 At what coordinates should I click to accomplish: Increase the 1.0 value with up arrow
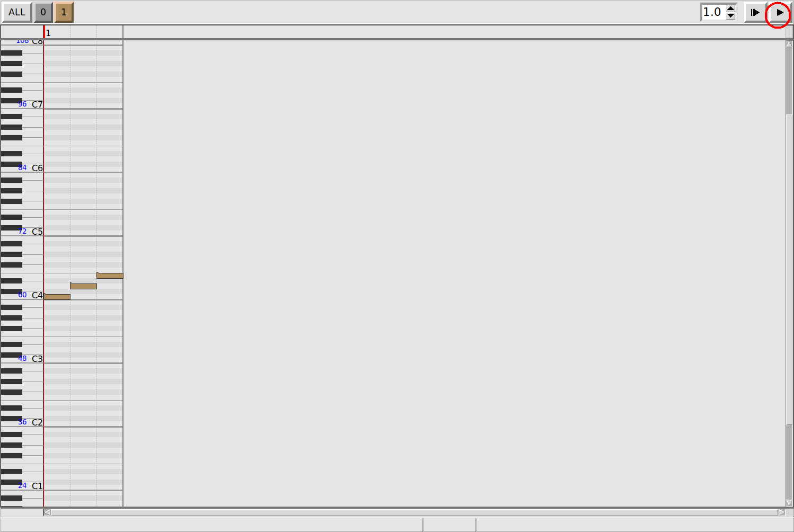[731, 8]
